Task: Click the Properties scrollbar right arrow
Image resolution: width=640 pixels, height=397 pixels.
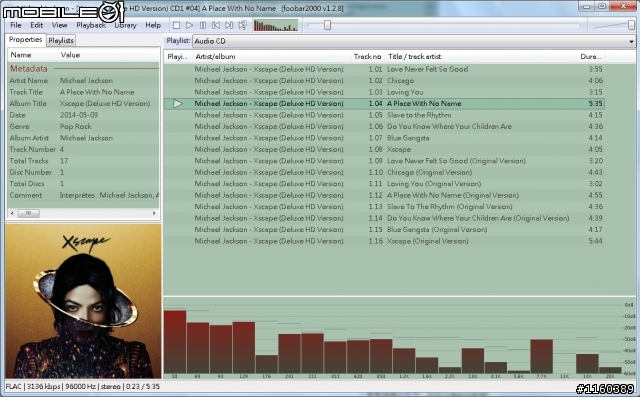Action: click(x=154, y=213)
